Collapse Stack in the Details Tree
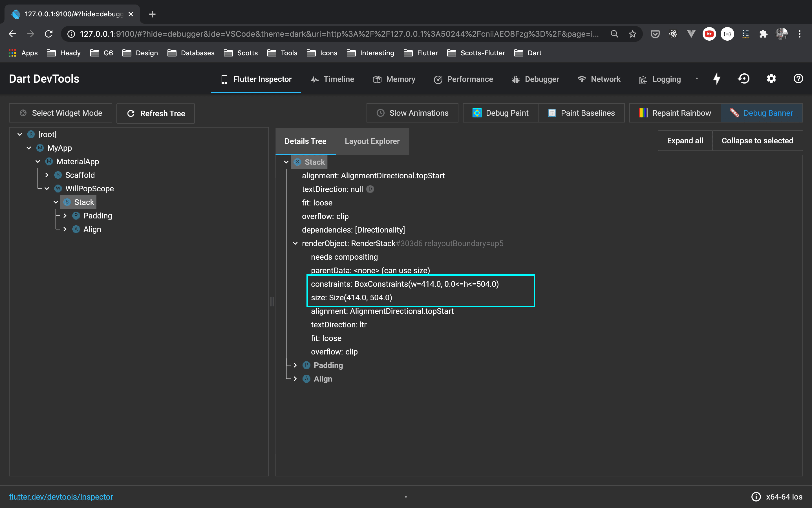Viewport: 812px width, 508px height. tap(286, 162)
